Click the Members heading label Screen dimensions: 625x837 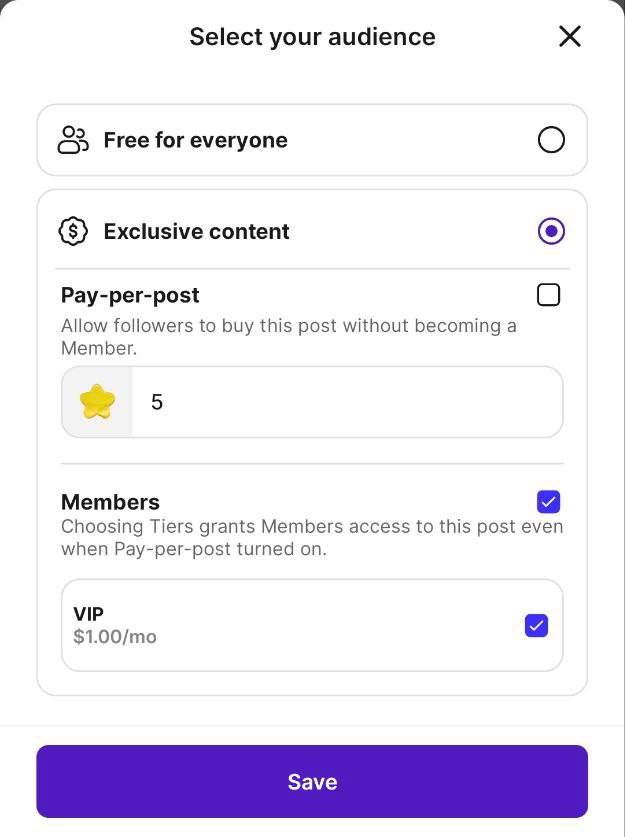(x=110, y=502)
